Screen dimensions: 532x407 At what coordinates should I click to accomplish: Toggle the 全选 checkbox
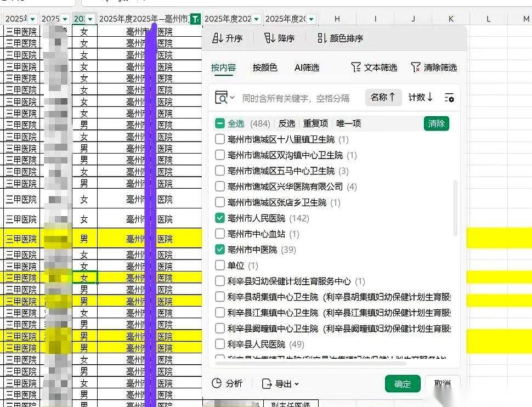[x=220, y=123]
